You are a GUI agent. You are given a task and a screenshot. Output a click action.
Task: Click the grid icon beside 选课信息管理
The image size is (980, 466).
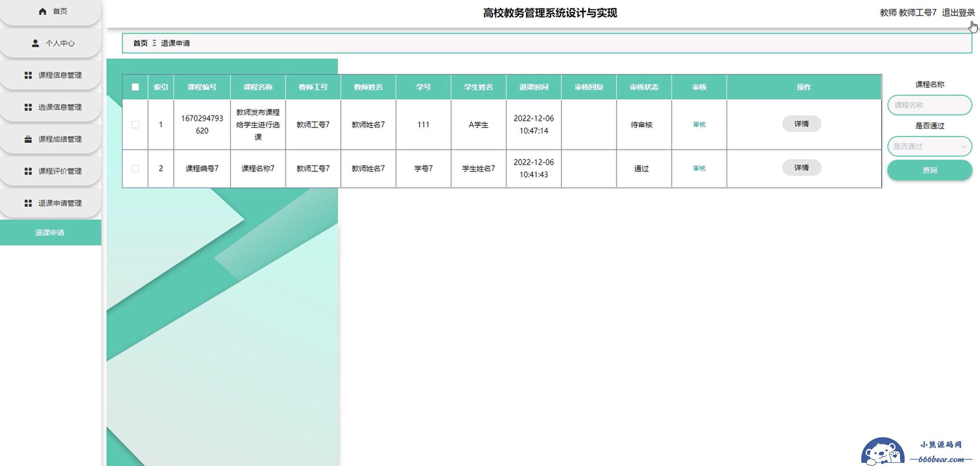pyautogui.click(x=28, y=107)
